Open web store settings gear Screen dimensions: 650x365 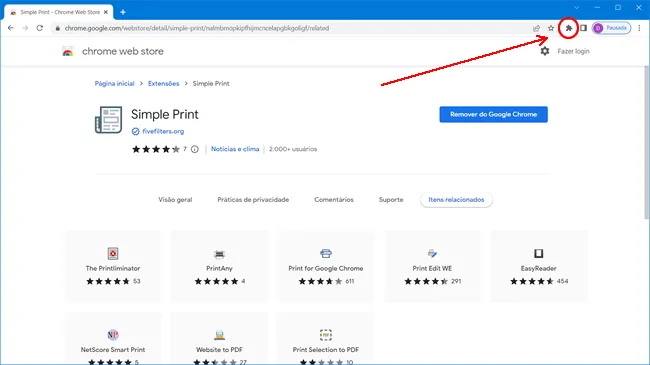pos(545,51)
